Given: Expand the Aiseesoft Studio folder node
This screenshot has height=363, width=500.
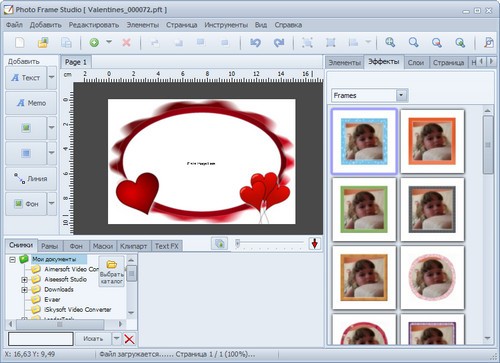Looking at the screenshot, I should coord(24,280).
